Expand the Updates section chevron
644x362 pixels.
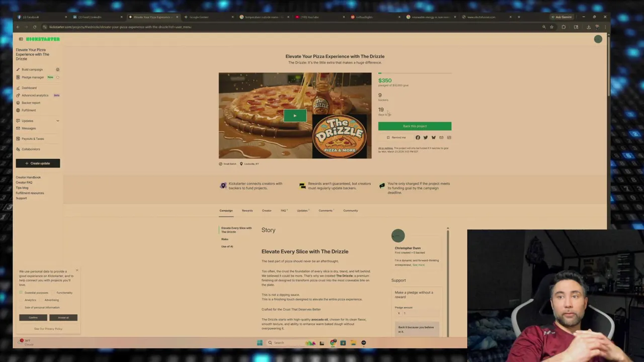(57, 121)
